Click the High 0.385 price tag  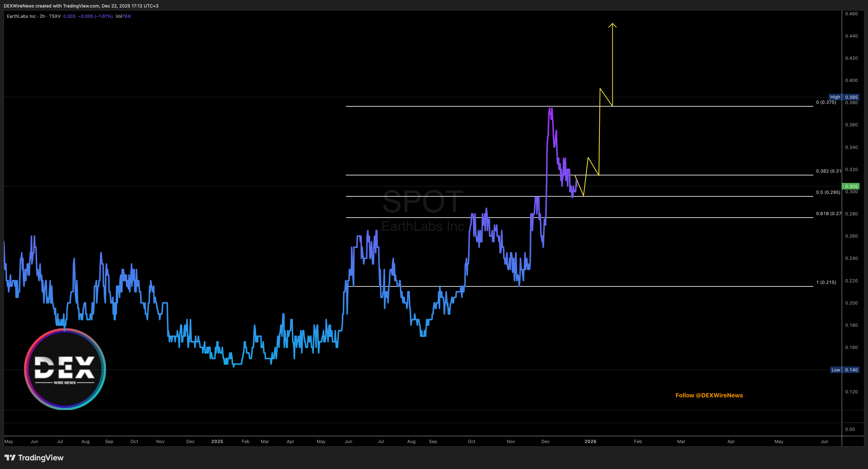(844, 97)
